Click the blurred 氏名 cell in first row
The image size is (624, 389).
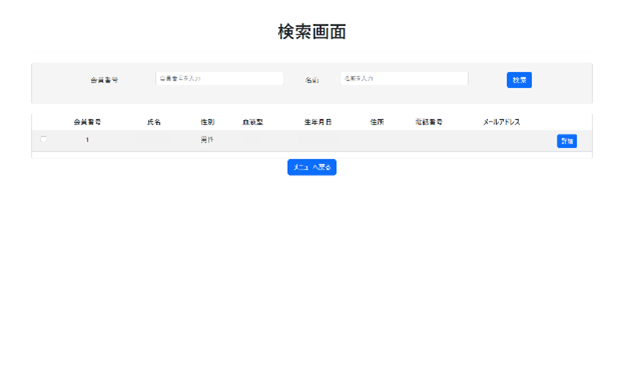point(154,141)
